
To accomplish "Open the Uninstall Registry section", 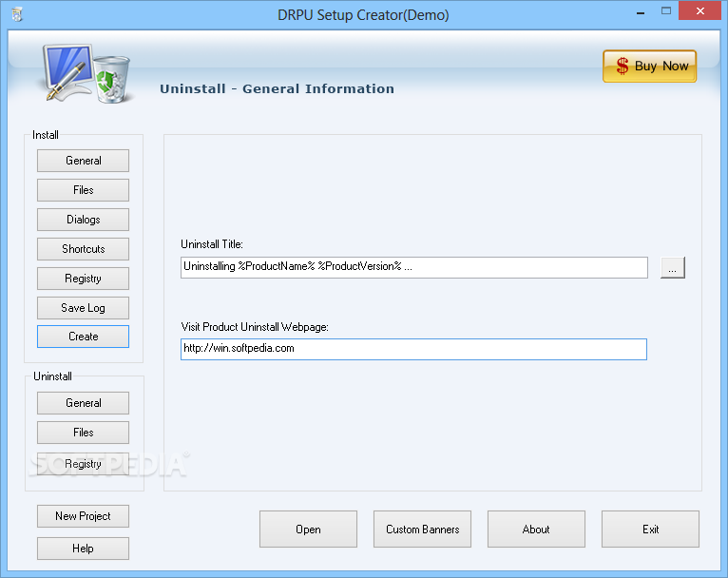I will tap(83, 464).
